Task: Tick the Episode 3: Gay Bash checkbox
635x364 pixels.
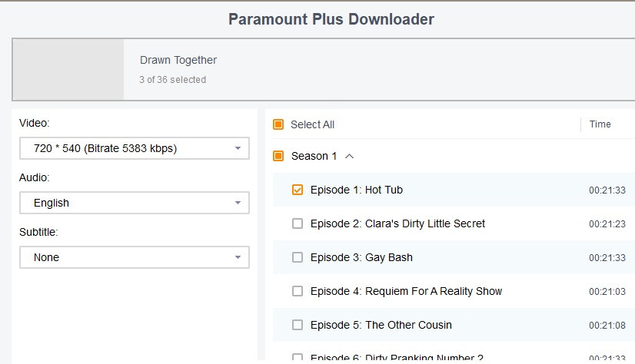Action: pos(298,257)
